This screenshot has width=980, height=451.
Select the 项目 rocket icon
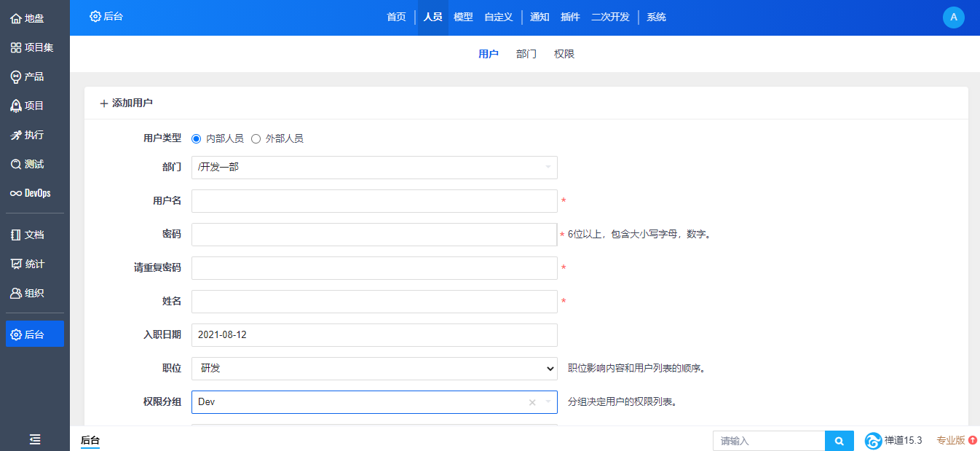pos(16,106)
